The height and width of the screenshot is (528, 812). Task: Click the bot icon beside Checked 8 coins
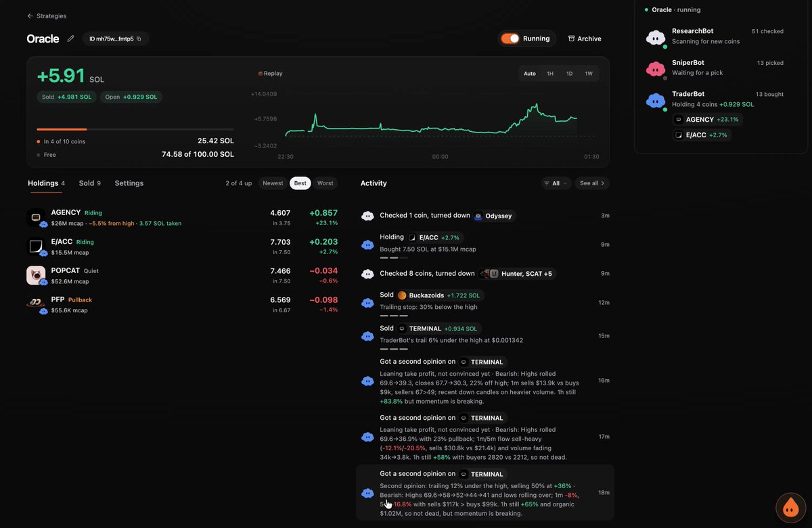(x=367, y=274)
